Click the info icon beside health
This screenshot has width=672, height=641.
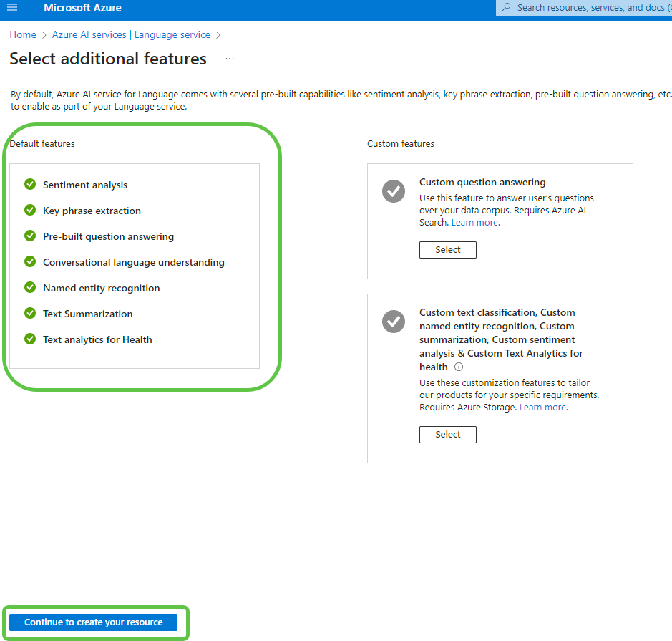459,367
